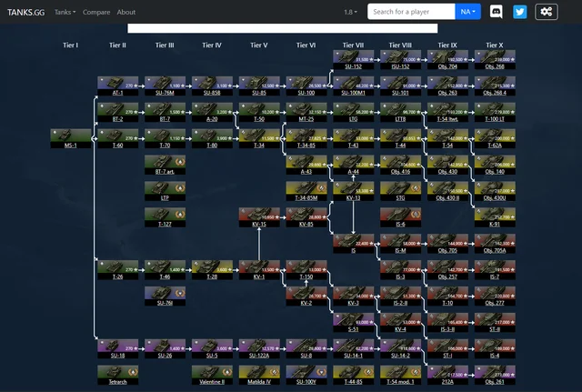Select the SU-152 tank card
Image resolution: width=582 pixels, height=392 pixels.
354,60
